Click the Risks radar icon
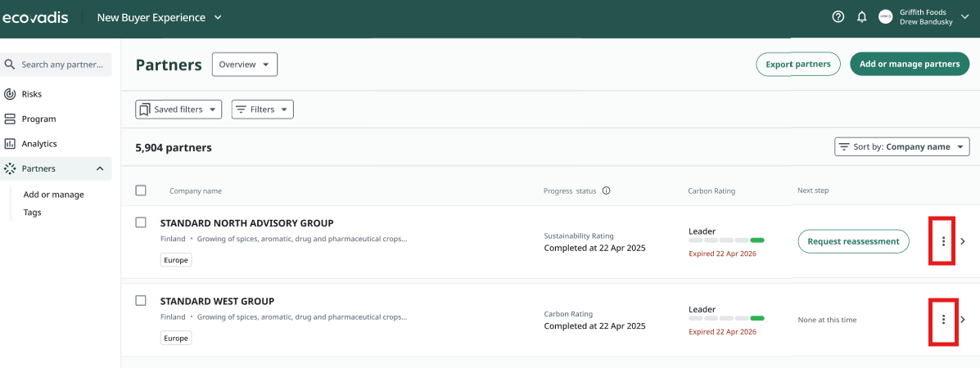Image resolution: width=980 pixels, height=368 pixels. [x=9, y=94]
